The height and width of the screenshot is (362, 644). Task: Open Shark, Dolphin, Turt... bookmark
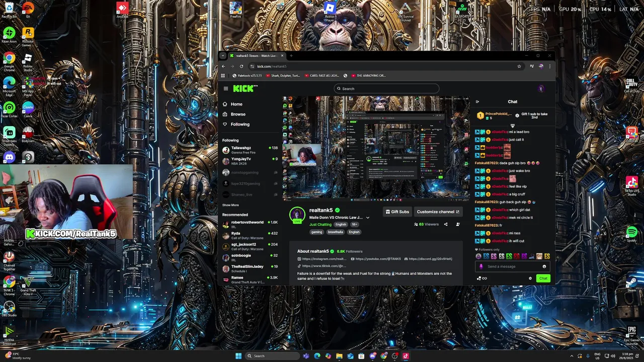tap(283, 75)
